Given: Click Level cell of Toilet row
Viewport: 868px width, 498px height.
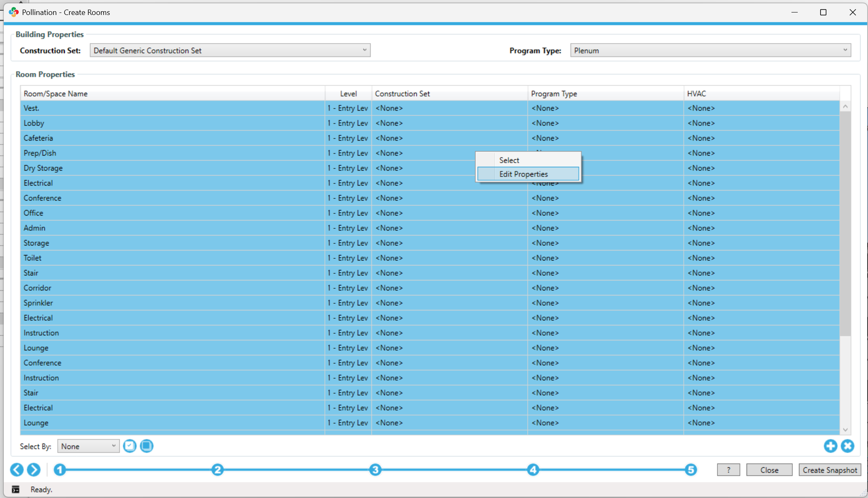Looking at the screenshot, I should point(348,258).
